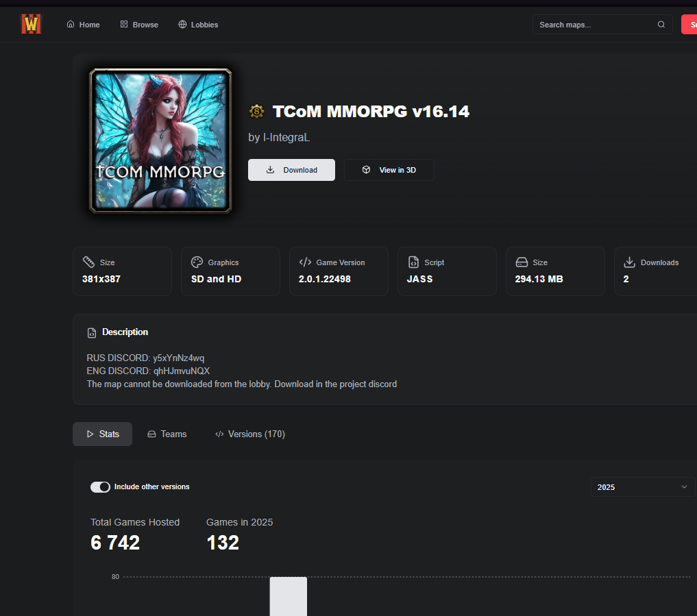Click the drive icon on the 294.13 MB card
Viewport: 697px width, 616px height.
[522, 262]
